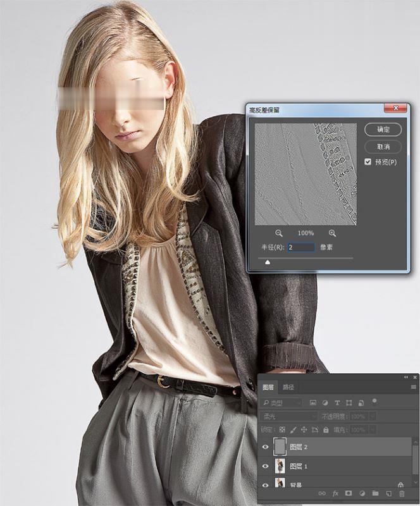Screen dimensions: 420x506
Task: Add a layer style (fx)
Action: coord(335,493)
